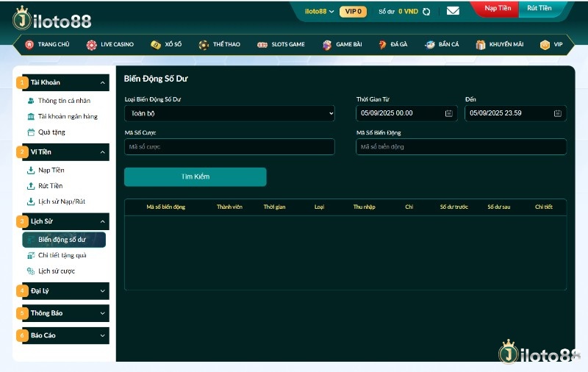Click the Xổ Số lottery icon
588x372 pixels.
tap(156, 45)
